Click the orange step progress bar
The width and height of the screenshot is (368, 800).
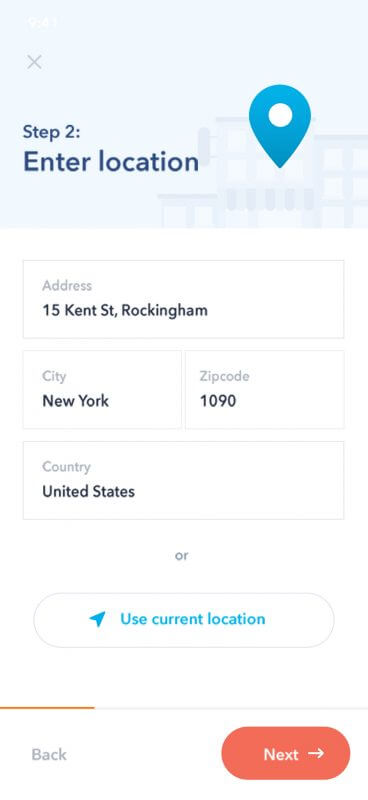(47, 708)
